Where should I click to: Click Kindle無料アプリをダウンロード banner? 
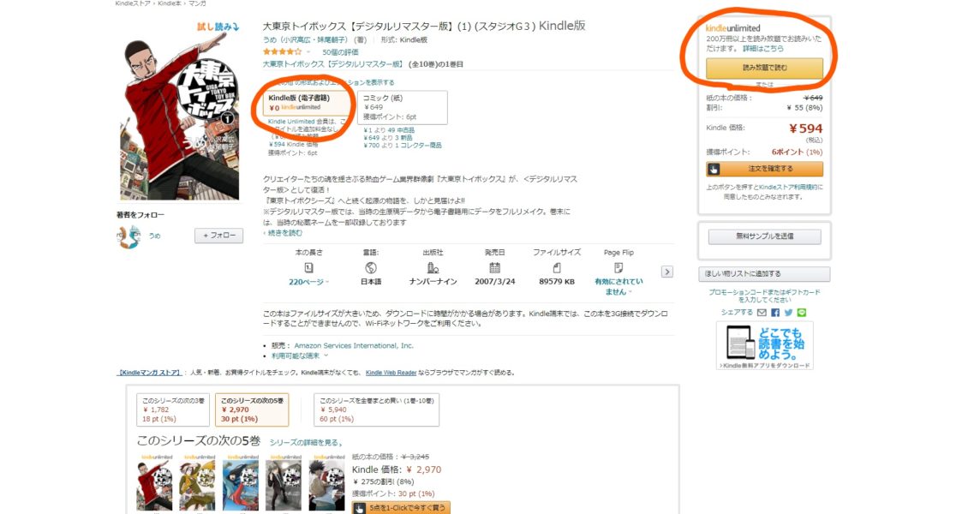764,346
